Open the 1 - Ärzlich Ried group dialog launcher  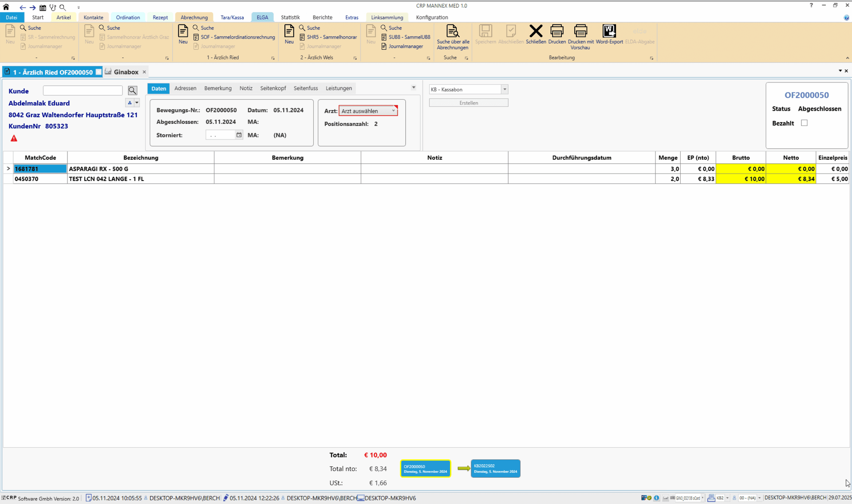pos(273,58)
